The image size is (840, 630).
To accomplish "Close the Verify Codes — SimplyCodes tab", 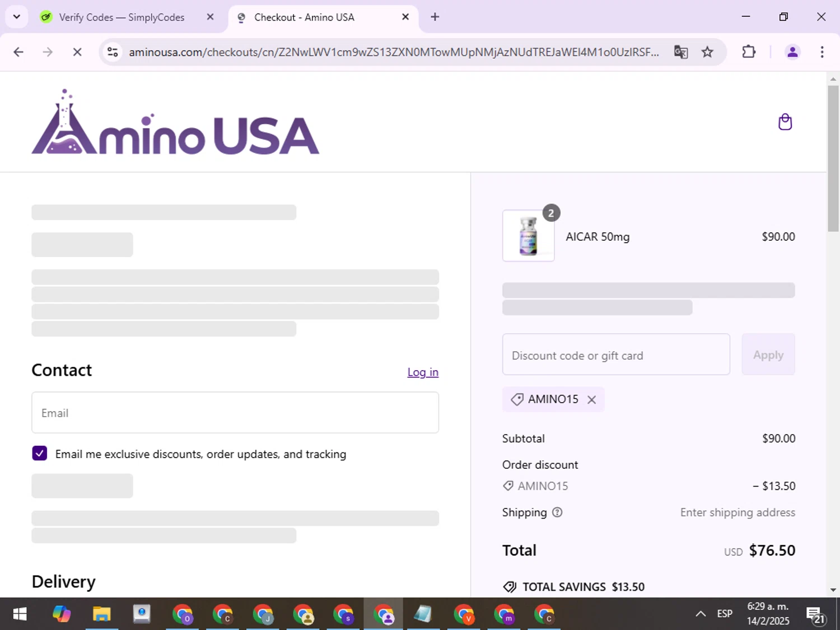I will [x=210, y=17].
